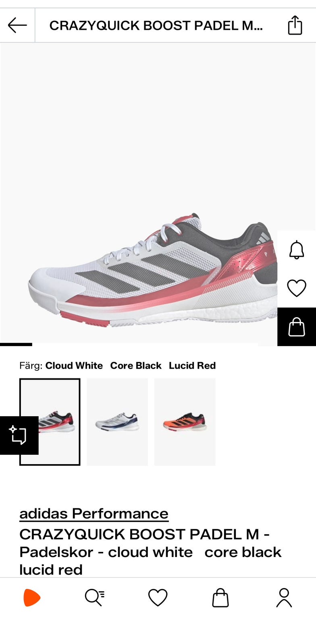Select the orange shoe color variant
The width and height of the screenshot is (316, 644).
(185, 422)
